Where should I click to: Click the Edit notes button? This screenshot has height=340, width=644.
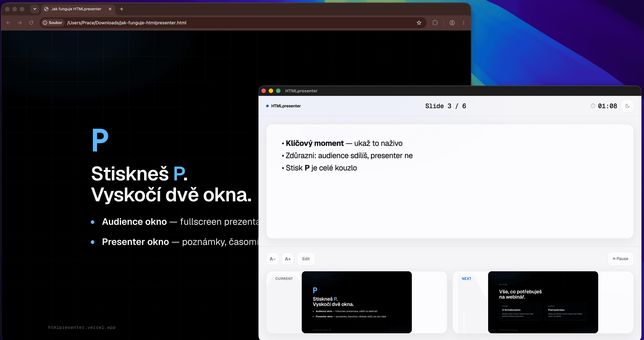coord(306,259)
